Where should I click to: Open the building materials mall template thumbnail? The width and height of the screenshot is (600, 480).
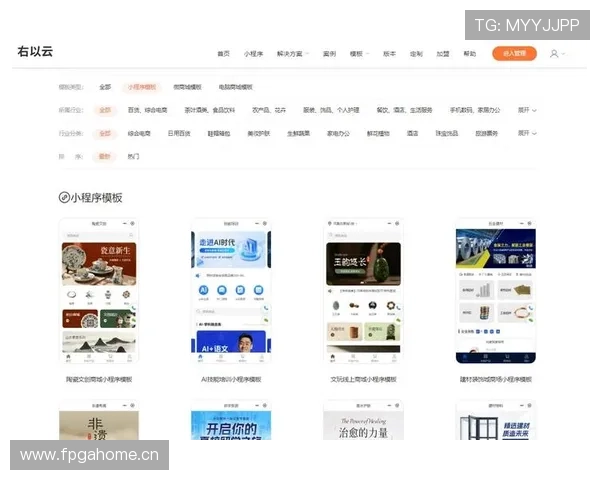pos(496,291)
